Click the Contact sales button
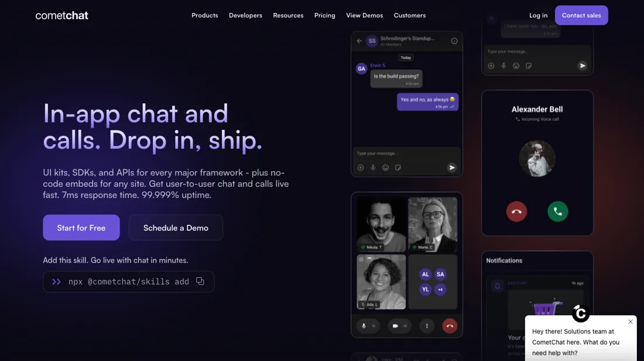 point(581,15)
